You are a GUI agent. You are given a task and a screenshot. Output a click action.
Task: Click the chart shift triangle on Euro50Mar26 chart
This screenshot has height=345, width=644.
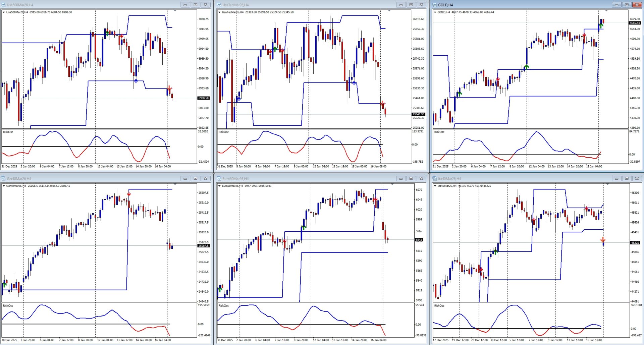pos(392,184)
